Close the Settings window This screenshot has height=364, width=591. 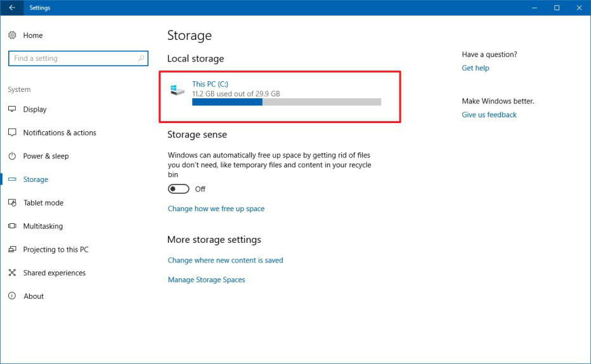pos(580,8)
